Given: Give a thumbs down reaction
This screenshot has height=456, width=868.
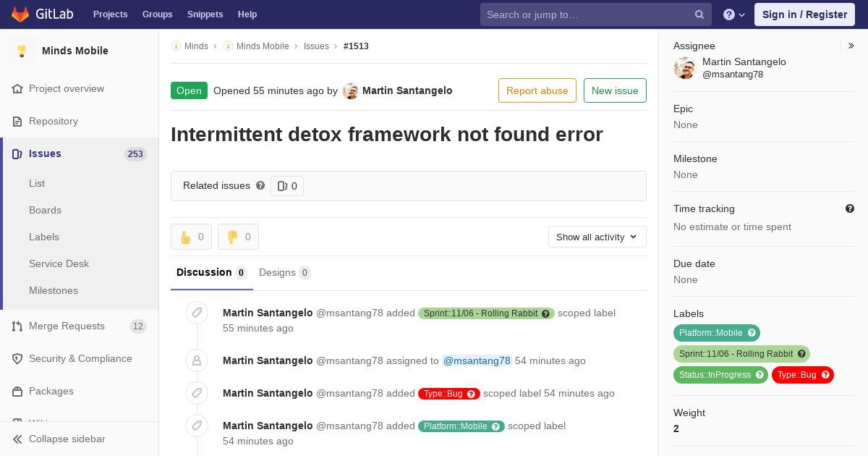Looking at the screenshot, I should tap(238, 237).
